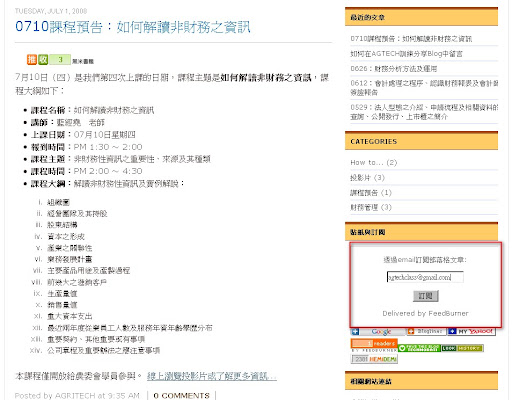The width and height of the screenshot is (512, 400).
Task: Add feed using the Google badge
Action: pyautogui.click(x=378, y=332)
